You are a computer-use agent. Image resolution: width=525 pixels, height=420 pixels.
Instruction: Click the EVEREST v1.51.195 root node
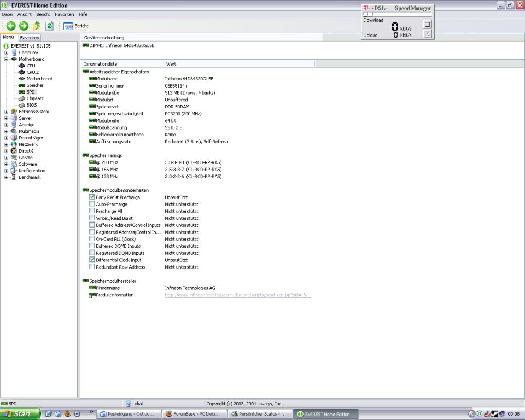pyautogui.click(x=31, y=46)
